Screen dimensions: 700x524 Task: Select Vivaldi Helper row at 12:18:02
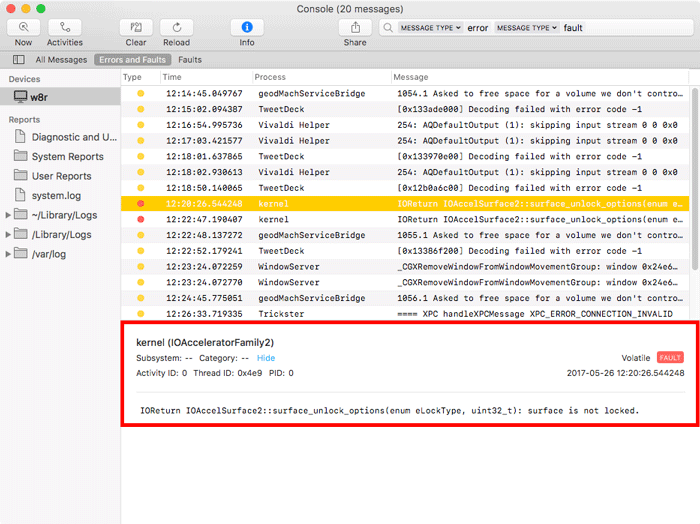click(x=405, y=172)
